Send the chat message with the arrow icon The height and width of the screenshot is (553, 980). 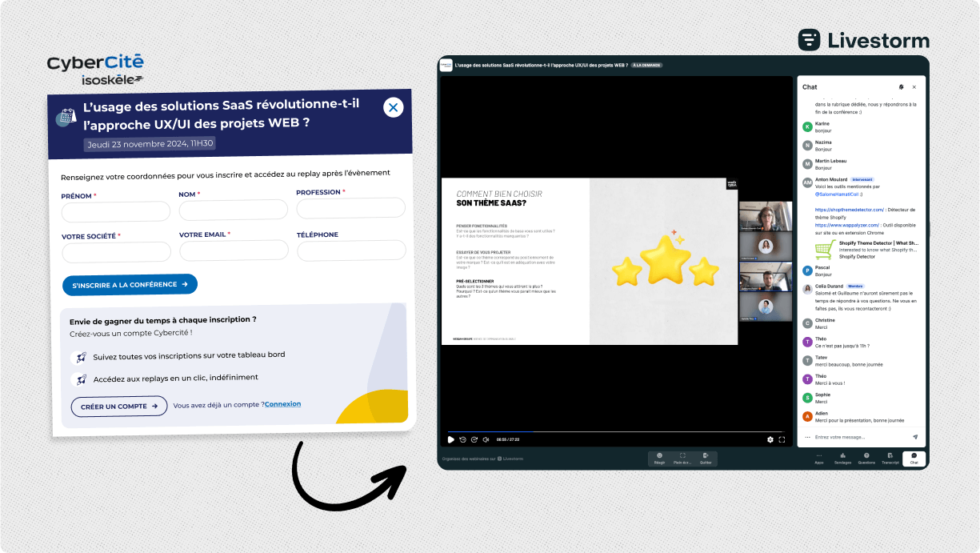pyautogui.click(x=915, y=437)
